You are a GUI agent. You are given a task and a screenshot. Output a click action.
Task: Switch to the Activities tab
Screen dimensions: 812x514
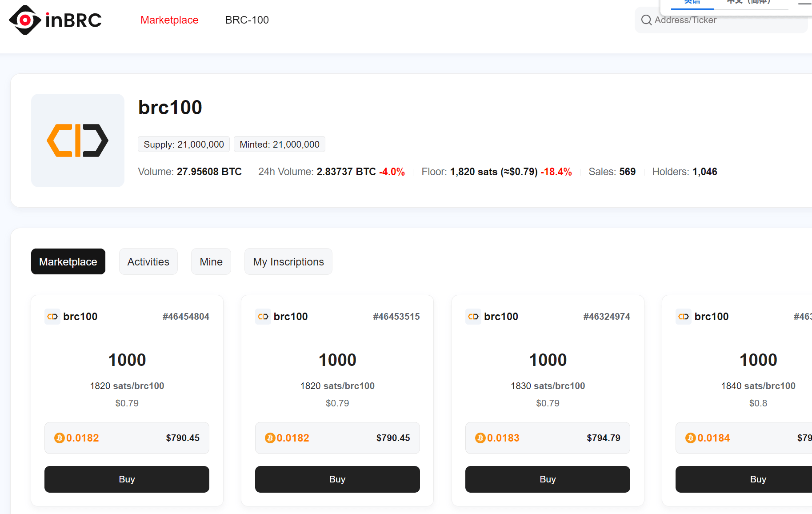coord(148,261)
